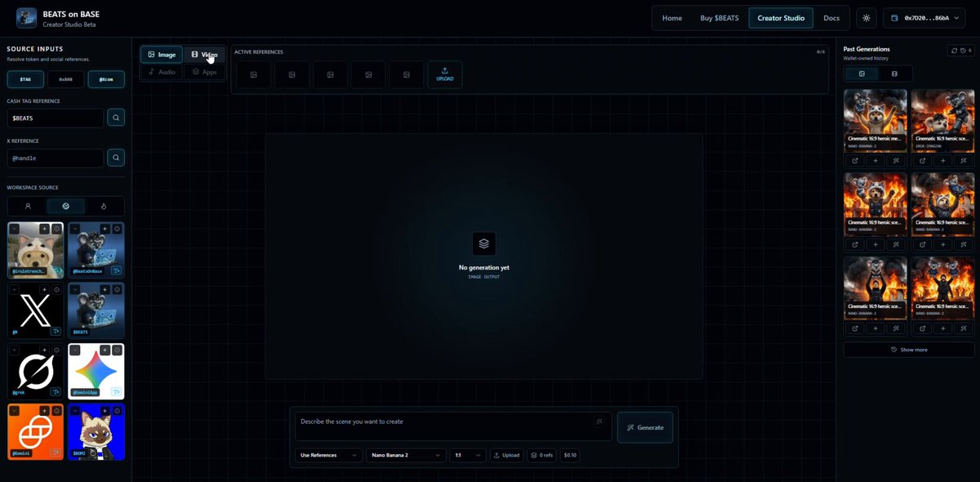Expand the @grok card chevron
The image size is (980, 482).
point(14,350)
